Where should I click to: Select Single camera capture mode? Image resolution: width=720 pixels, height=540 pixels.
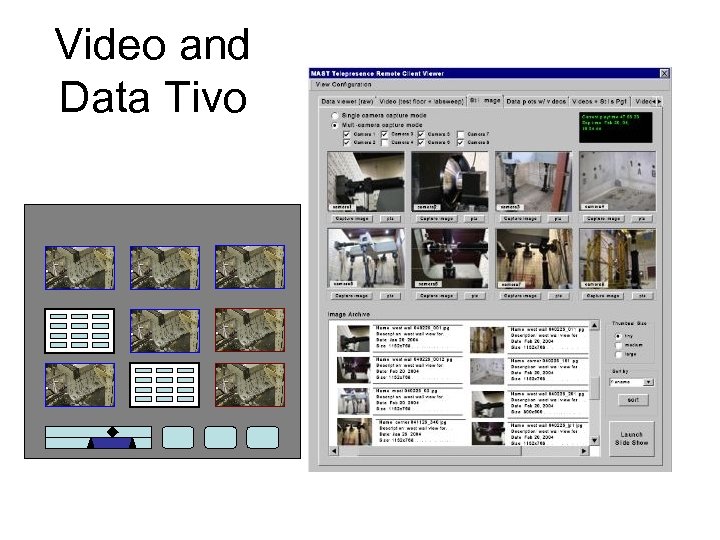coord(335,115)
